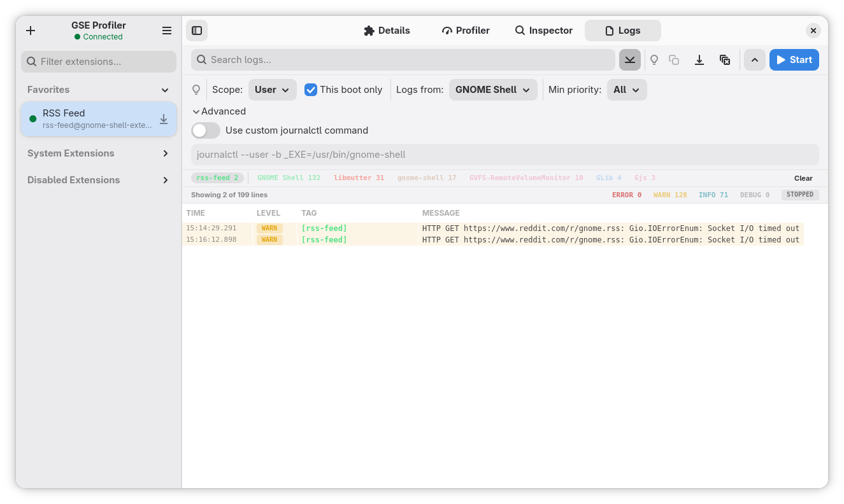Toggle auto-scroll to bottom button
Image resolution: width=844 pixels, height=504 pixels.
630,60
